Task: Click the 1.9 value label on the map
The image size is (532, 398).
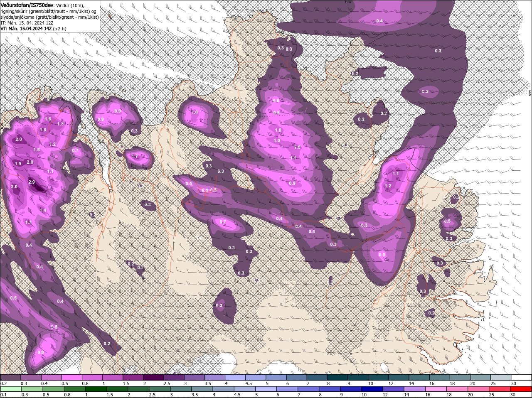Action: pyautogui.click(x=18, y=164)
